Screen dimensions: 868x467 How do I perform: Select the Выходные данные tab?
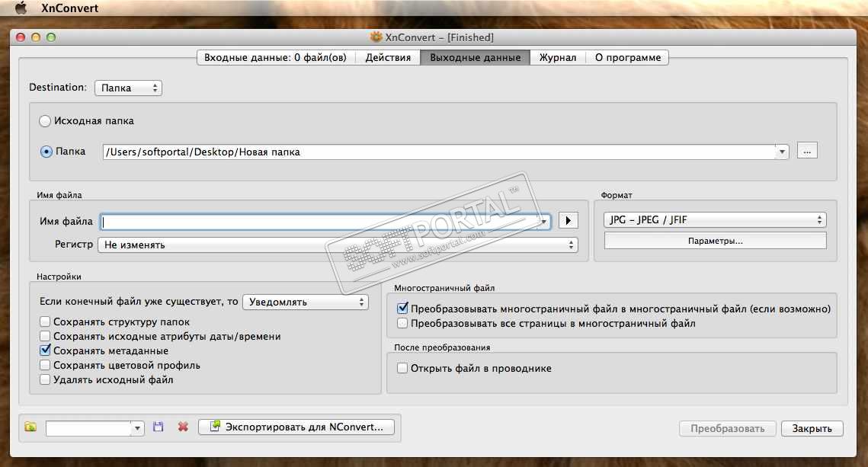pyautogui.click(x=475, y=58)
